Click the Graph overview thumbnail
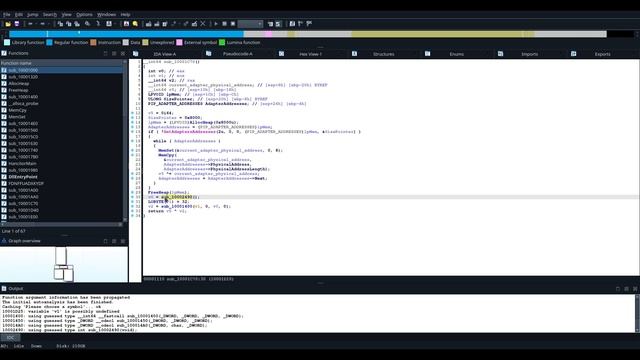 [x=64, y=264]
